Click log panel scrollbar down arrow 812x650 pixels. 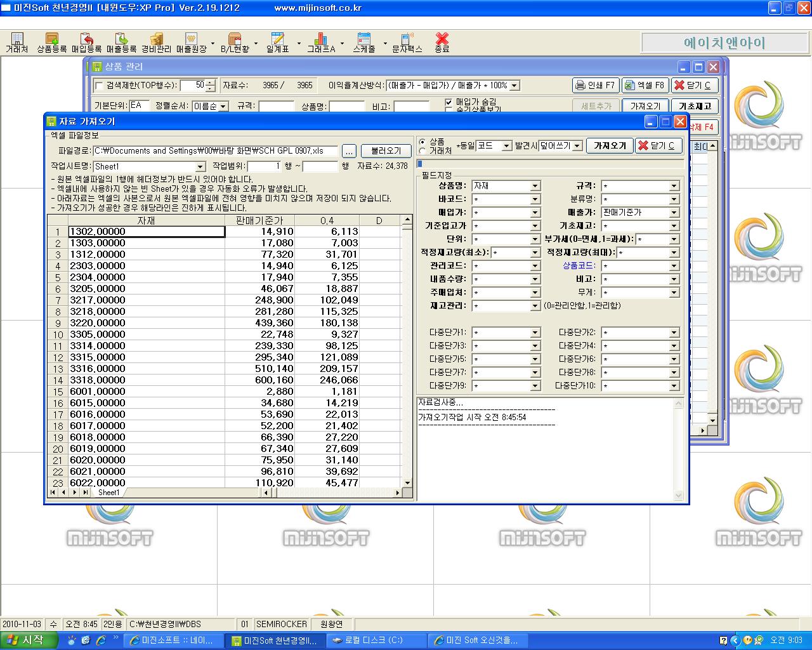pos(678,495)
